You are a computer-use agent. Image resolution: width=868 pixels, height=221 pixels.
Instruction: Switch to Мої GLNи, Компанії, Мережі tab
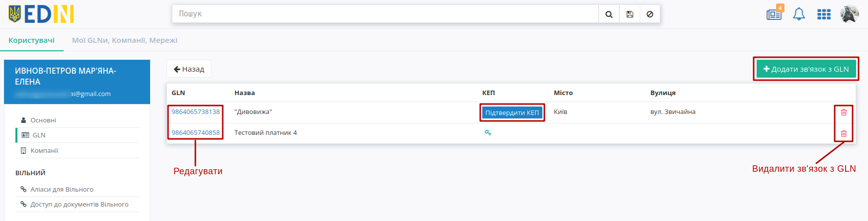(125, 40)
